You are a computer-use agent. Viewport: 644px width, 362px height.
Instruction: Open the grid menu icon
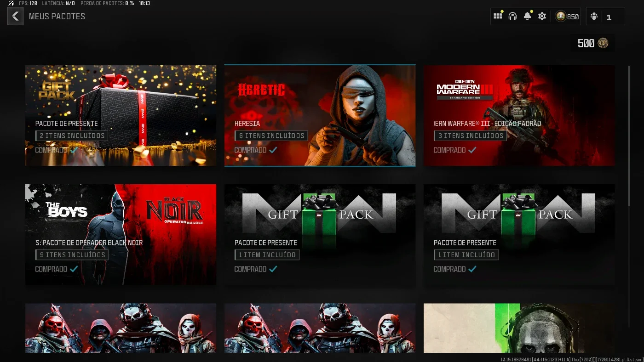[x=498, y=16]
